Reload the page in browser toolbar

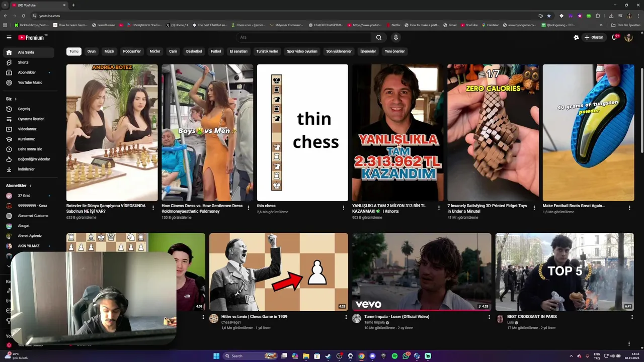pyautogui.click(x=24, y=16)
